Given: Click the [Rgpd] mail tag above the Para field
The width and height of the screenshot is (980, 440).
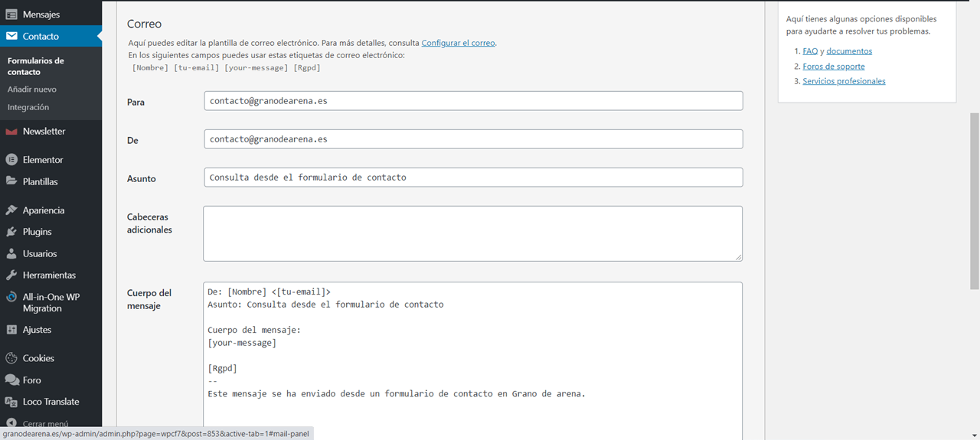Looking at the screenshot, I should pyautogui.click(x=307, y=67).
